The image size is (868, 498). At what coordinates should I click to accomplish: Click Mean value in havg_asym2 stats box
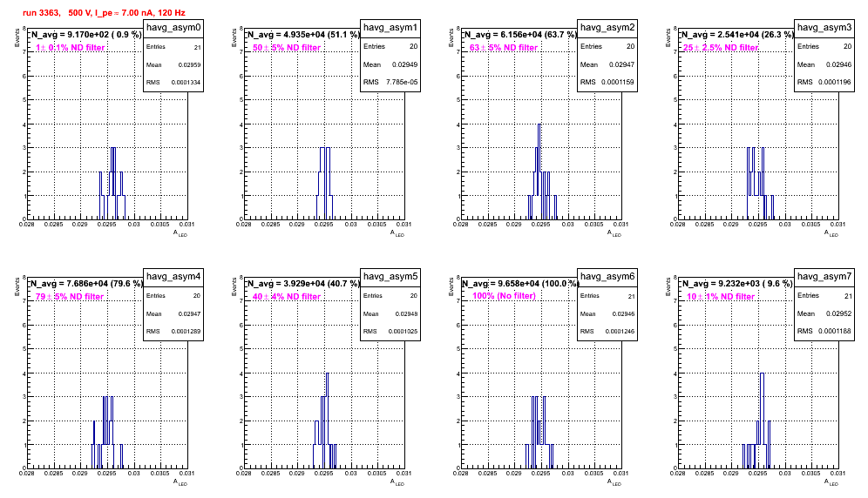coord(622,64)
